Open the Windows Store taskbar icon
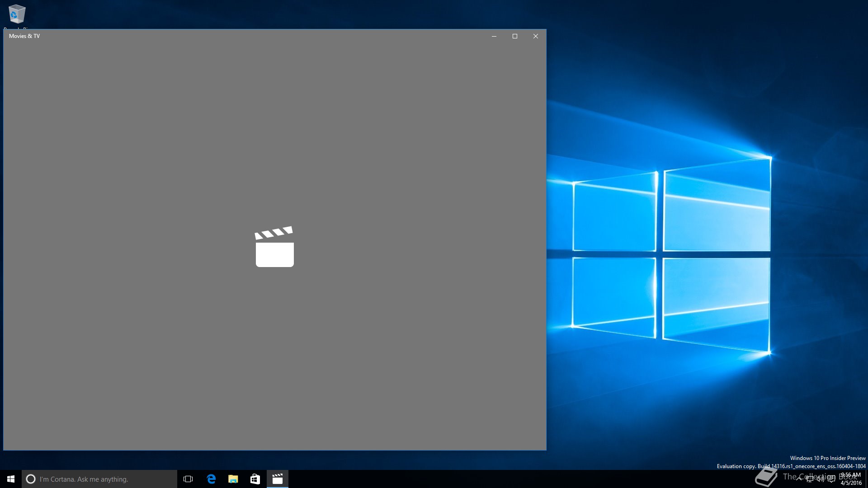The width and height of the screenshot is (868, 488). [x=255, y=479]
